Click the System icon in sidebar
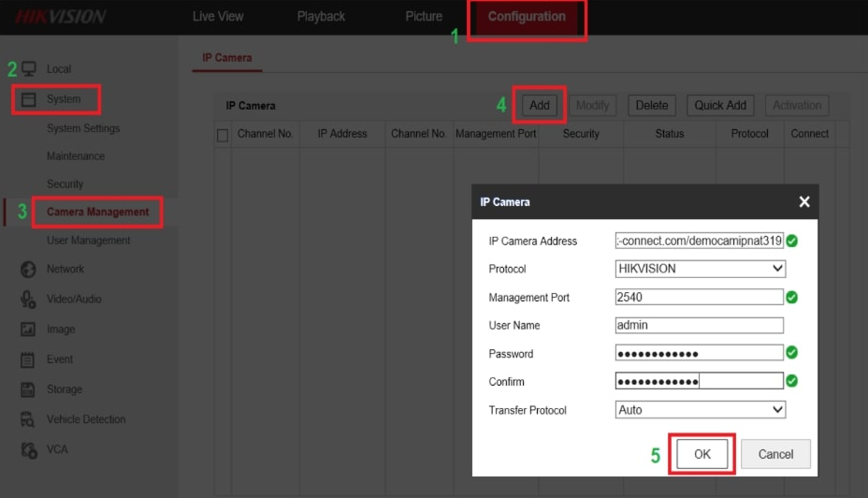The width and height of the screenshot is (868, 498). point(29,99)
